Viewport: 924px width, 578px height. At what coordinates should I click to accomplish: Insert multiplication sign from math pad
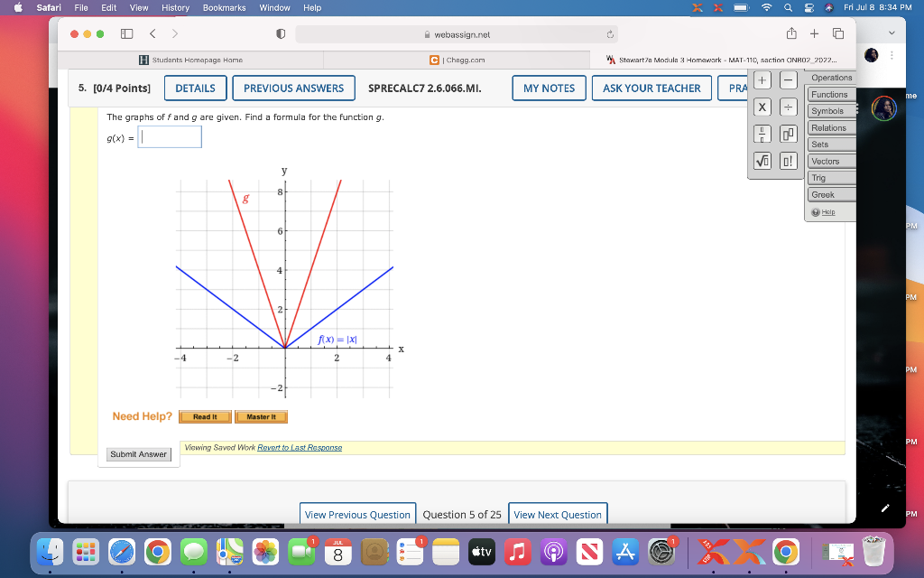(x=762, y=107)
